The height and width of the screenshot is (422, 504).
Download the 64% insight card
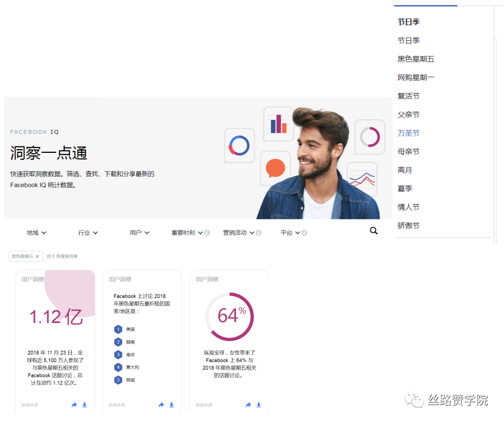pos(259,405)
